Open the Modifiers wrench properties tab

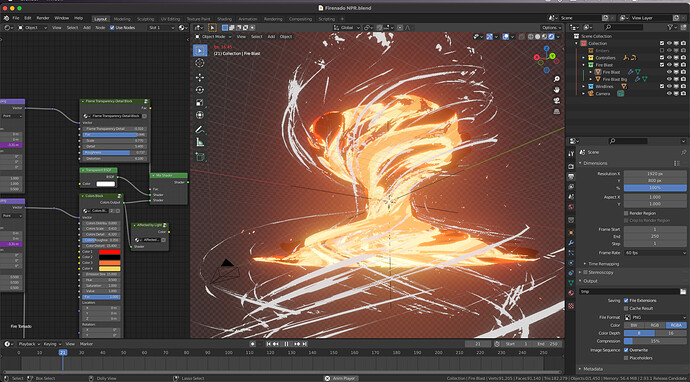(571, 242)
